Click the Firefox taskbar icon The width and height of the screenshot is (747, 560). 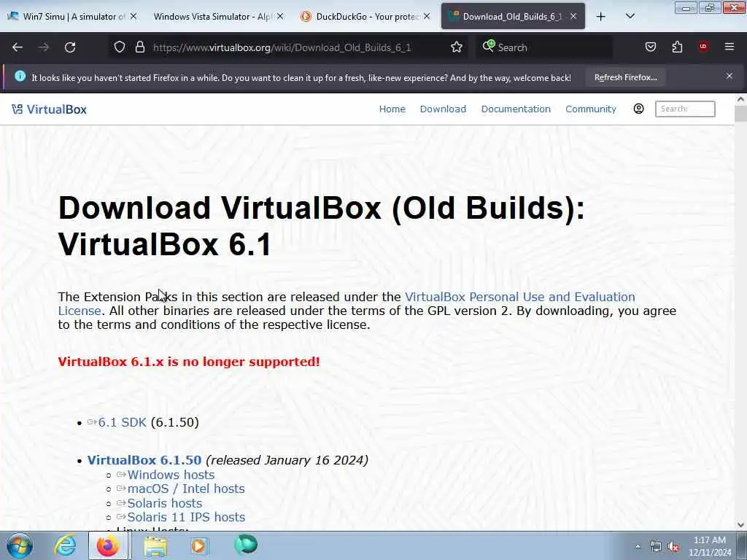tap(108, 545)
